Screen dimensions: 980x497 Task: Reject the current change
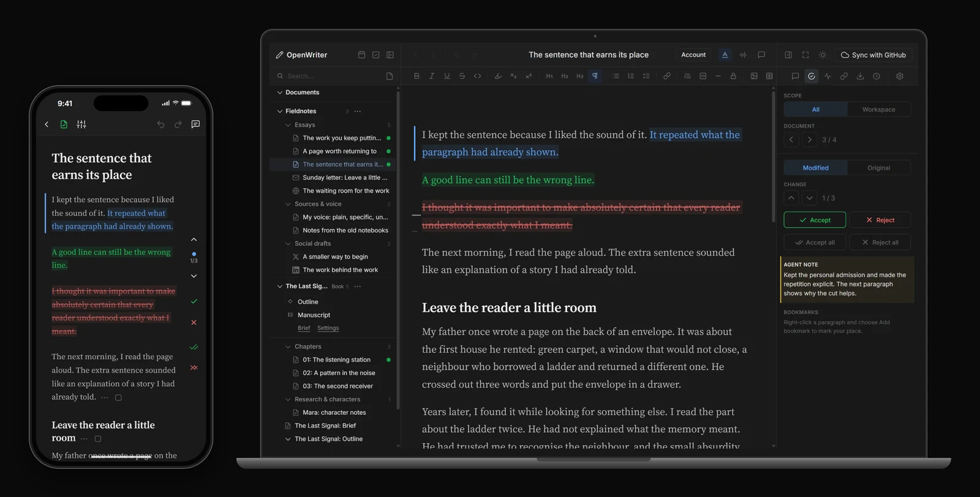(880, 220)
